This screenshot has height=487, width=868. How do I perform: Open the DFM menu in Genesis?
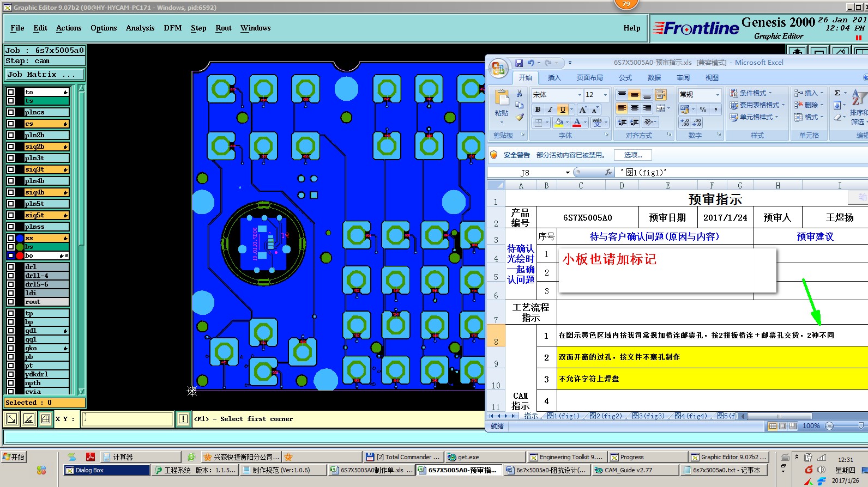pos(173,28)
